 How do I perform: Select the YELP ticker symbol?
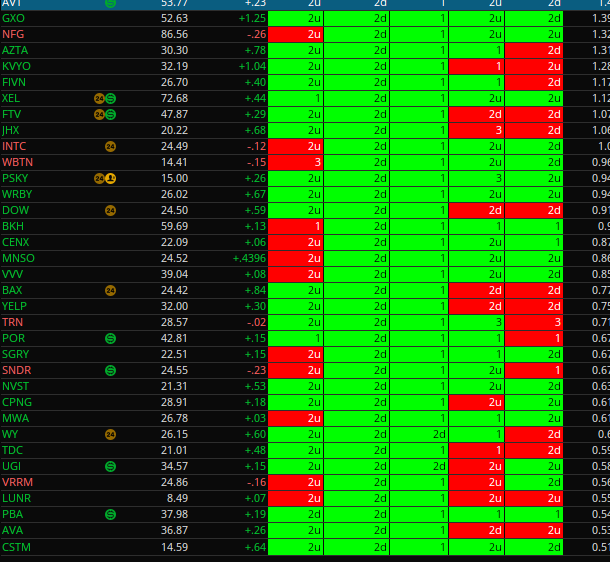[14, 306]
